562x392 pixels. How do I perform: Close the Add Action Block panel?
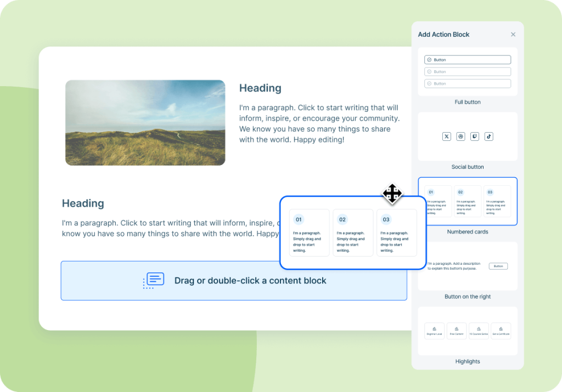[x=513, y=35]
